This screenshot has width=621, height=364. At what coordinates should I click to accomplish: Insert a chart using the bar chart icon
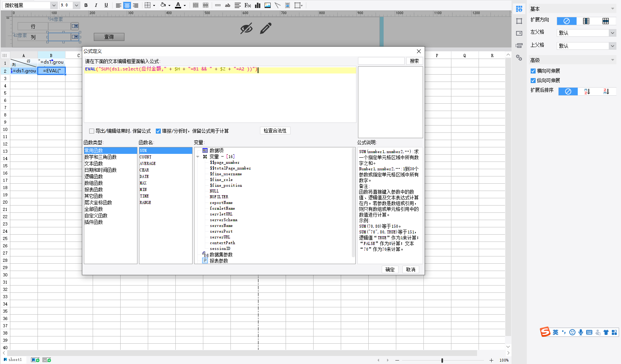pos(258,5)
